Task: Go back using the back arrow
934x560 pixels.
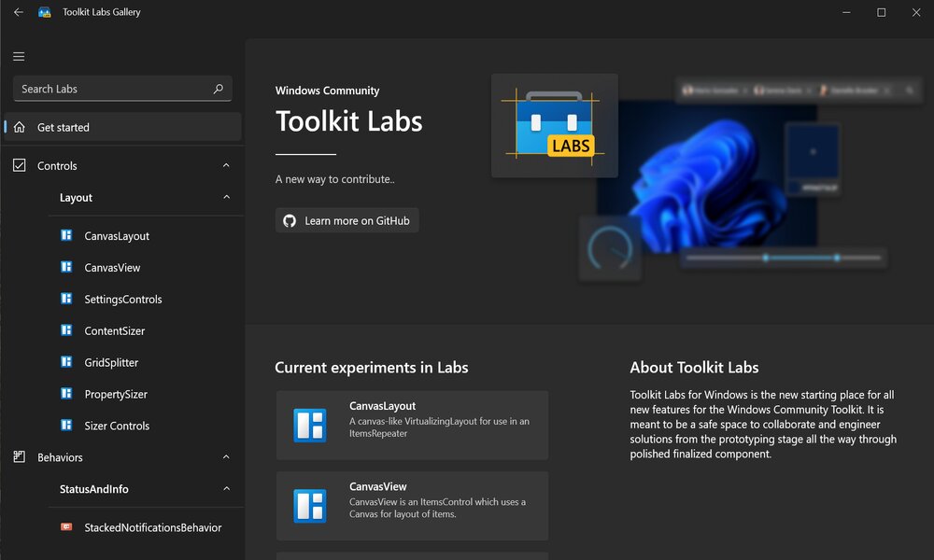Action: pos(19,12)
